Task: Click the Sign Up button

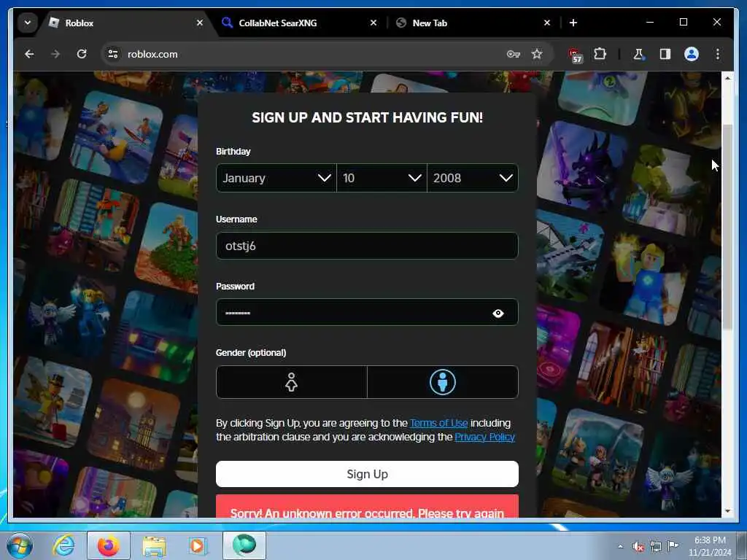Action: coord(367,474)
